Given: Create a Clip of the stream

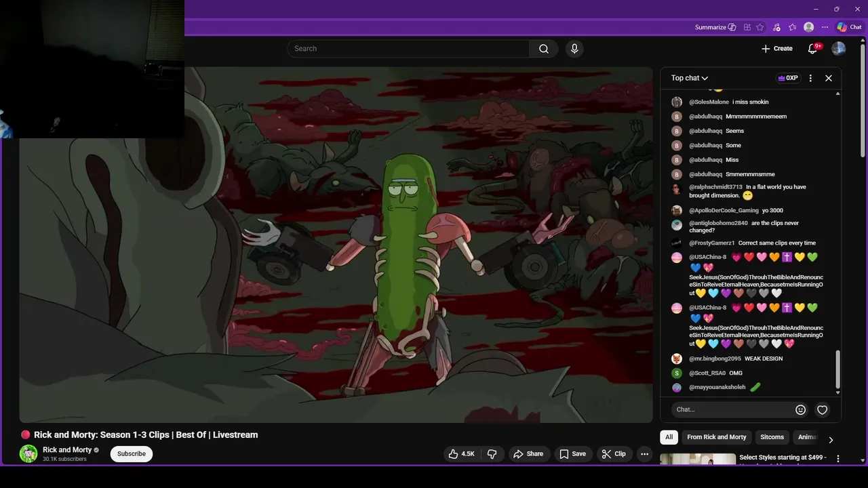Looking at the screenshot, I should [x=614, y=454].
